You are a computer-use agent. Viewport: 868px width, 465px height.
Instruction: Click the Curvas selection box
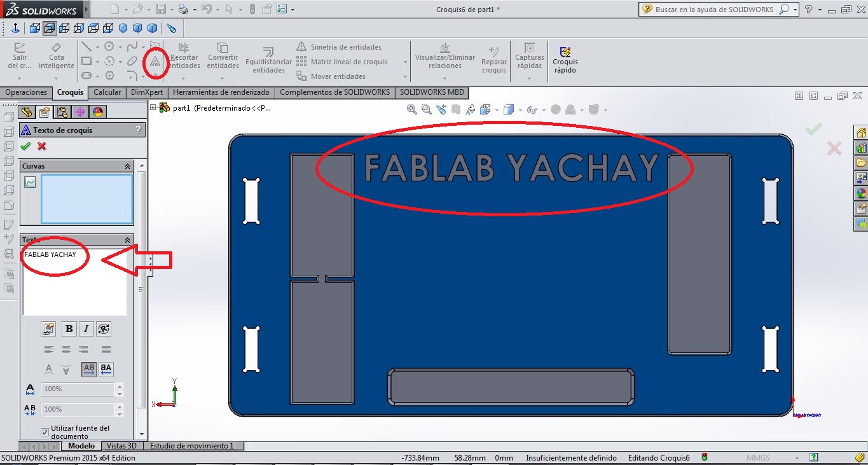[x=86, y=199]
